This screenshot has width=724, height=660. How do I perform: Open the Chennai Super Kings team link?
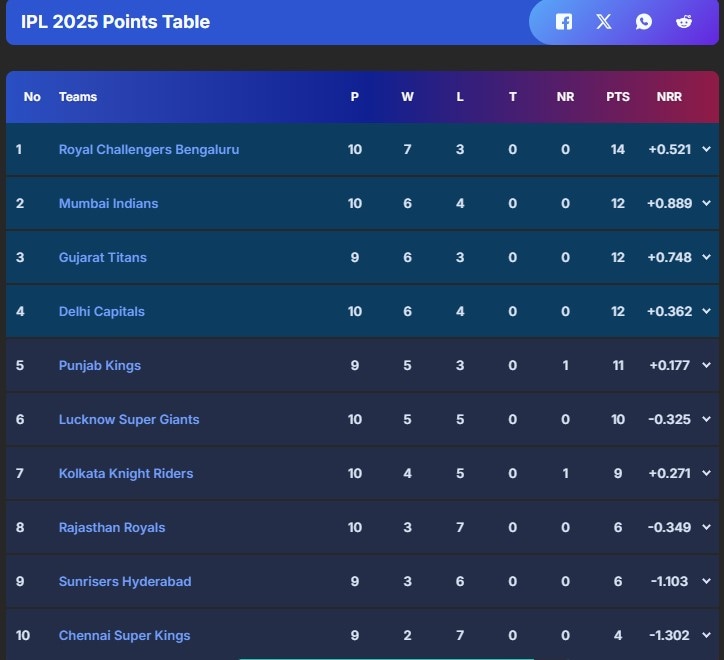(124, 635)
